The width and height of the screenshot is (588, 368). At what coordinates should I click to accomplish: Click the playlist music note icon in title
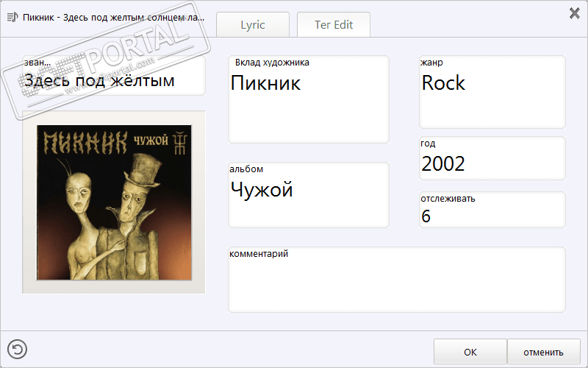[12, 17]
